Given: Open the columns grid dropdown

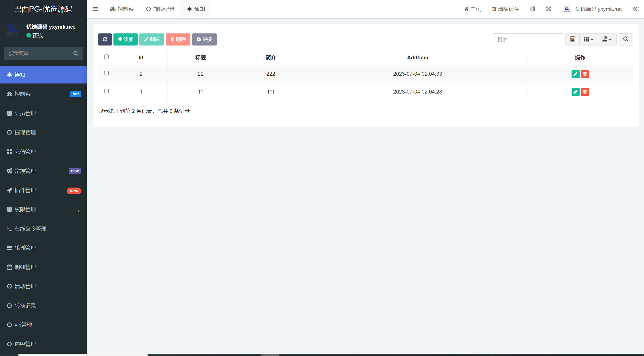Looking at the screenshot, I should [x=588, y=39].
